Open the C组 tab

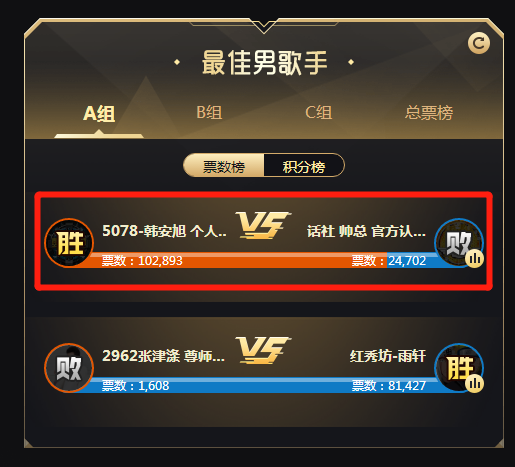tap(318, 113)
